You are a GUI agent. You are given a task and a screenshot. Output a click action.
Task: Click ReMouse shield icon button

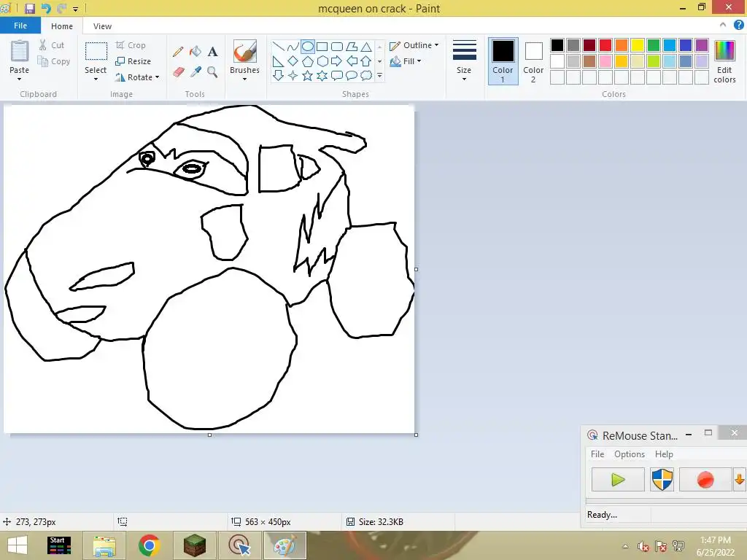click(x=662, y=480)
